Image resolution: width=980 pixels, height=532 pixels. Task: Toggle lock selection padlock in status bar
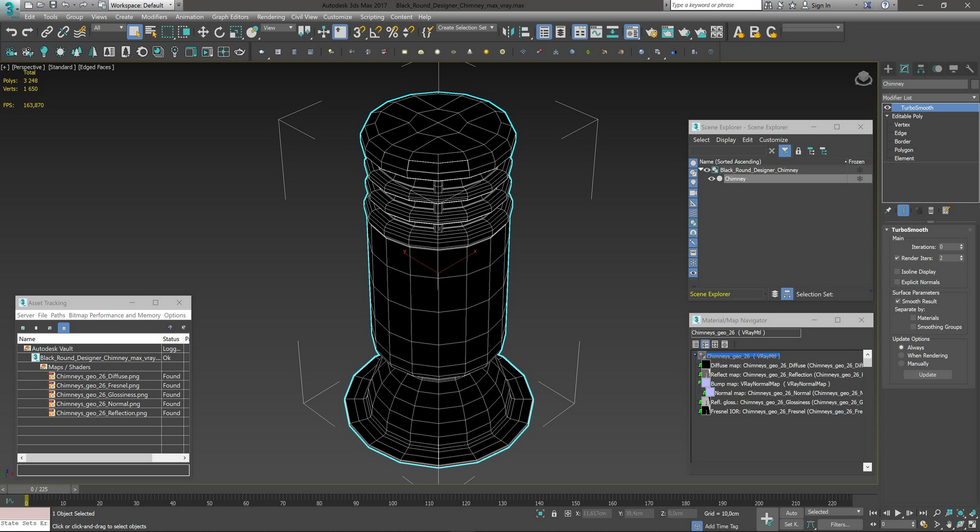[x=554, y=514]
